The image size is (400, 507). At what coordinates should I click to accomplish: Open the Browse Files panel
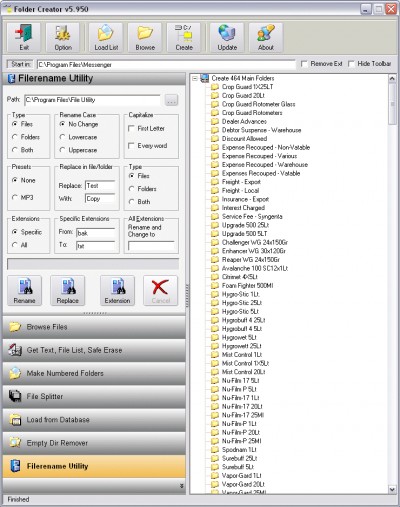tap(94, 327)
